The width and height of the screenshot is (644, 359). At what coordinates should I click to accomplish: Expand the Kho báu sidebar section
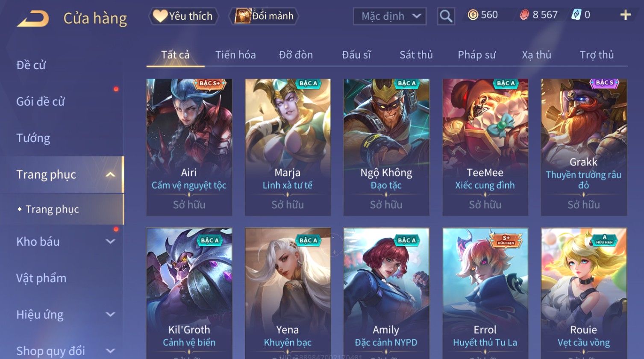click(110, 241)
